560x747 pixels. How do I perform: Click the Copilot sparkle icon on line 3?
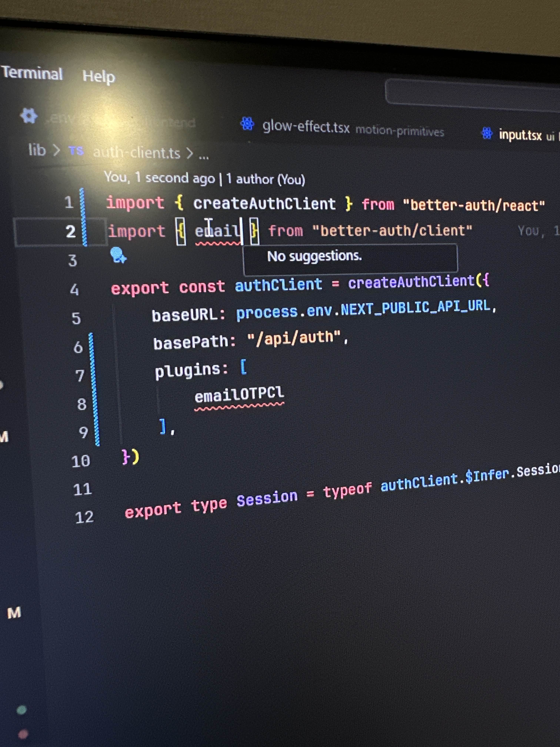pos(118,255)
